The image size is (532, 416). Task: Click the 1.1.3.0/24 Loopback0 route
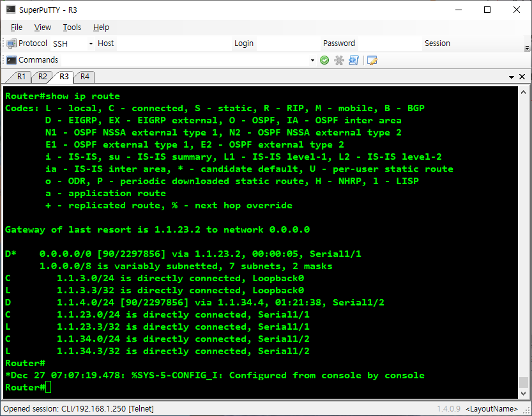[155, 278]
